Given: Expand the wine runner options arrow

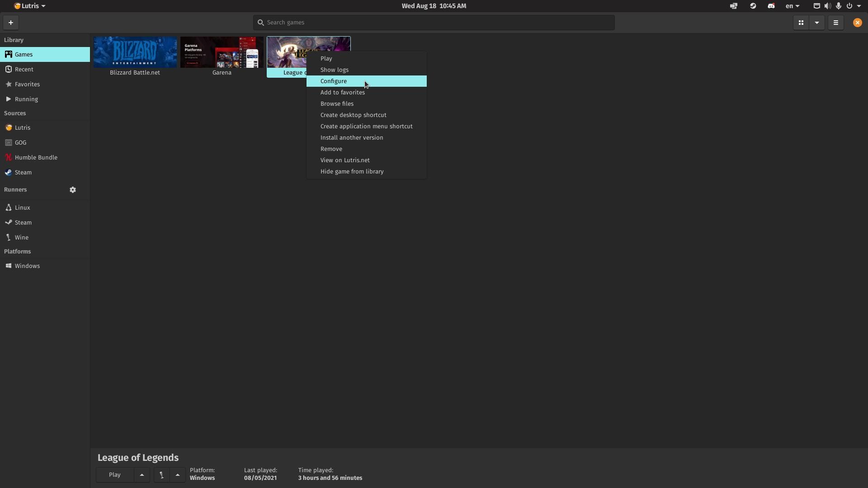Looking at the screenshot, I should coord(178,475).
